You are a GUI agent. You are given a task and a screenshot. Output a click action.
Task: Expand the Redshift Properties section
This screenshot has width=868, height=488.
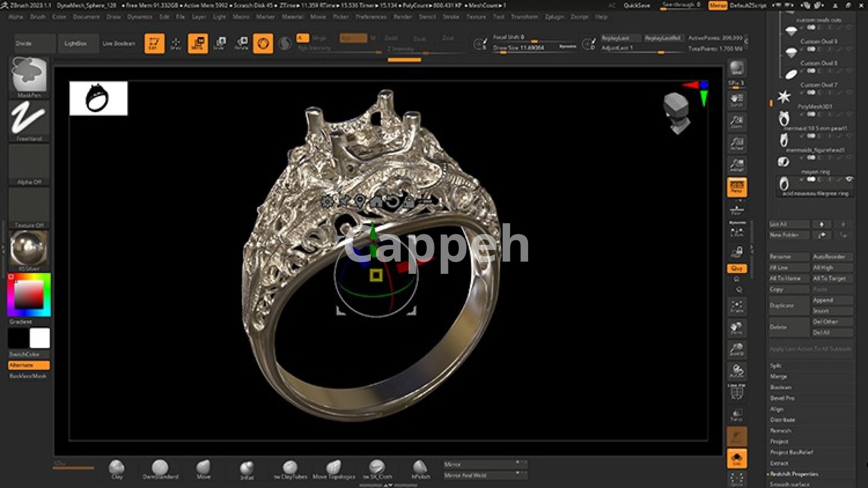[794, 474]
